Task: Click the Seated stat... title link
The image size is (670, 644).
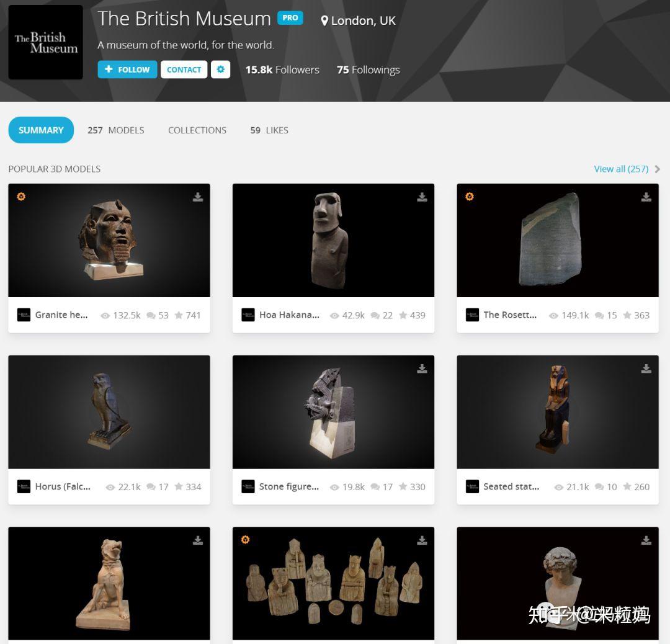Action: [511, 486]
